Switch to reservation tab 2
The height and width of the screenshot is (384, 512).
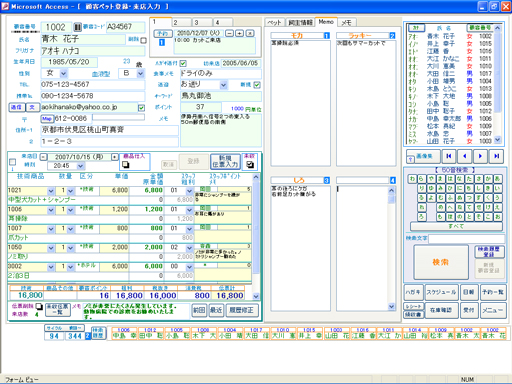pos(182,22)
